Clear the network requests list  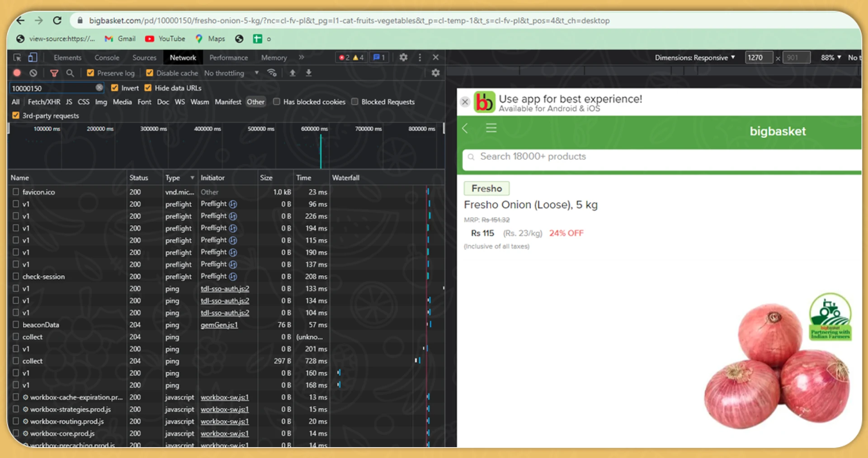coord(33,72)
